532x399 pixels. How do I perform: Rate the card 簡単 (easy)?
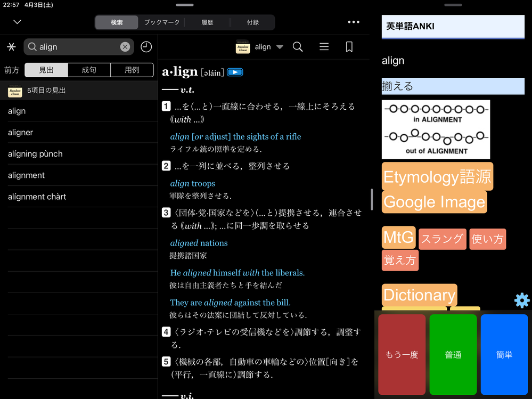click(504, 355)
